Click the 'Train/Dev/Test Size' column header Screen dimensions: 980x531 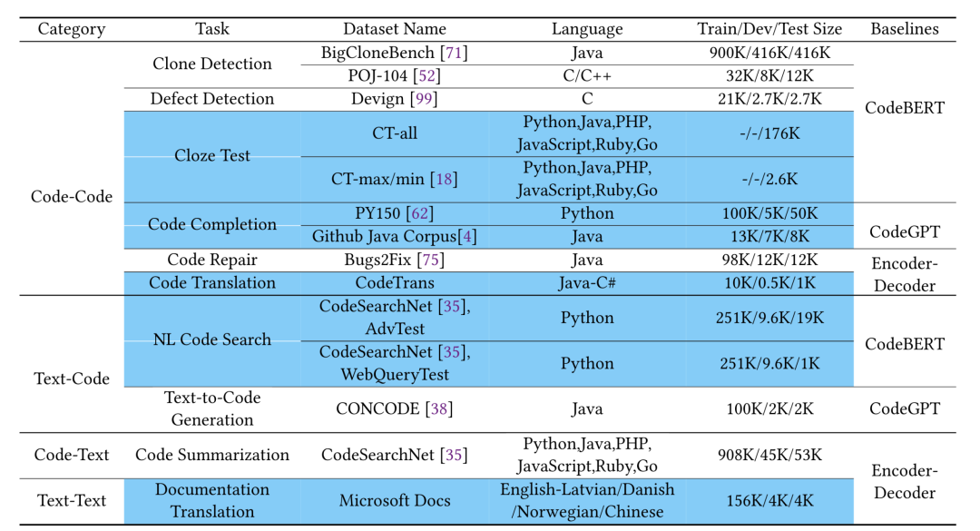point(769,29)
